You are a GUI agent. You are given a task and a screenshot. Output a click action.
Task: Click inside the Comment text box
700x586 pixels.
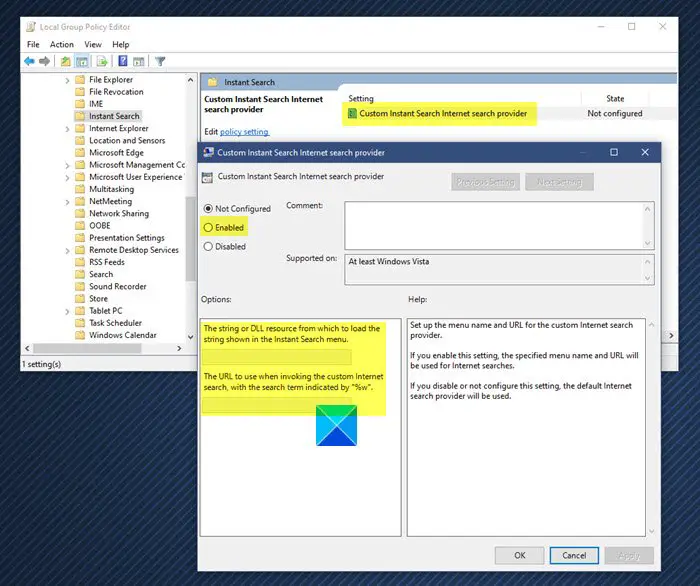tap(494, 225)
